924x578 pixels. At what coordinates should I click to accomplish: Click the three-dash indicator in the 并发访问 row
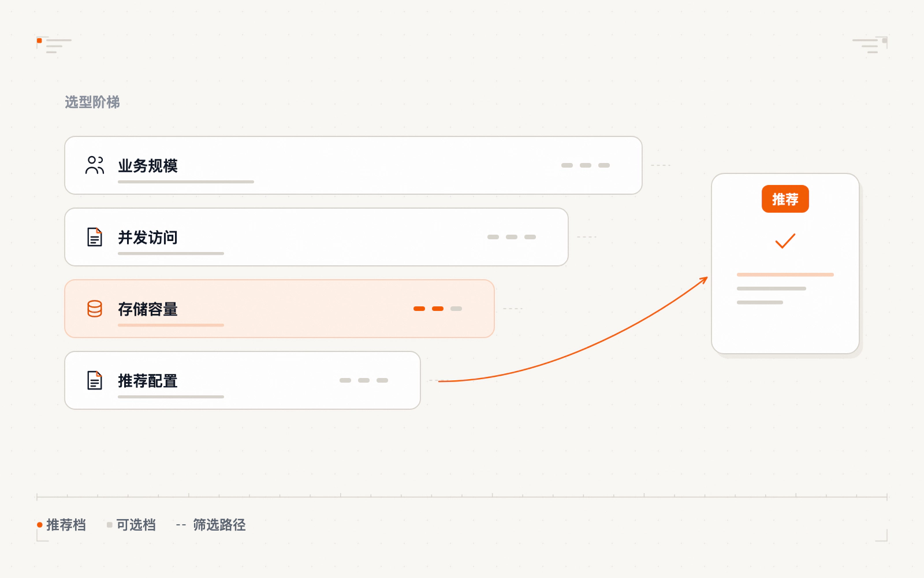tap(512, 237)
